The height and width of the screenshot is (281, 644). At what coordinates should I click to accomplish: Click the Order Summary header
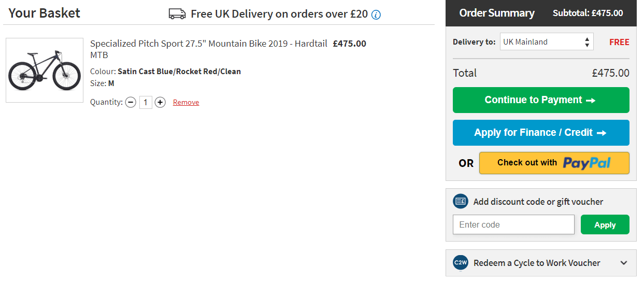tap(496, 13)
